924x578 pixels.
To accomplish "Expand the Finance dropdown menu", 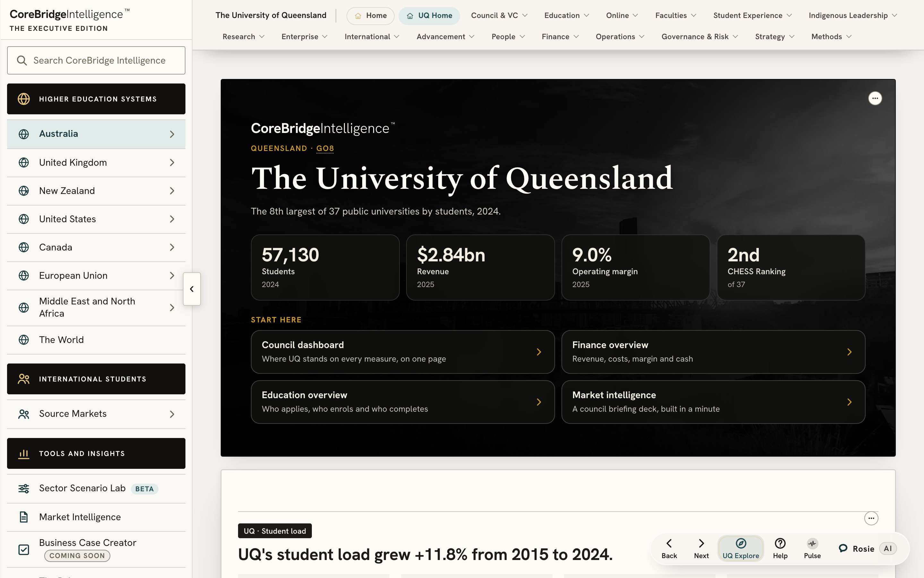I will coord(560,37).
